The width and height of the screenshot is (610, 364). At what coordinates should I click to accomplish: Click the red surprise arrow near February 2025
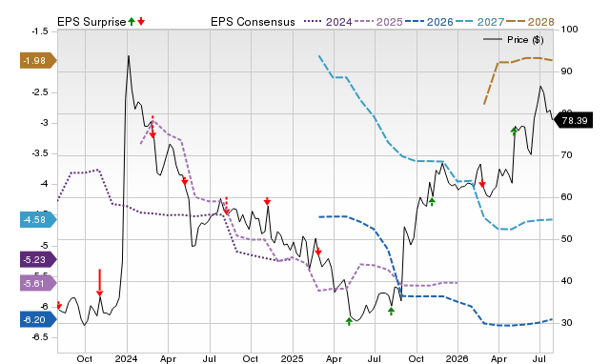point(318,252)
